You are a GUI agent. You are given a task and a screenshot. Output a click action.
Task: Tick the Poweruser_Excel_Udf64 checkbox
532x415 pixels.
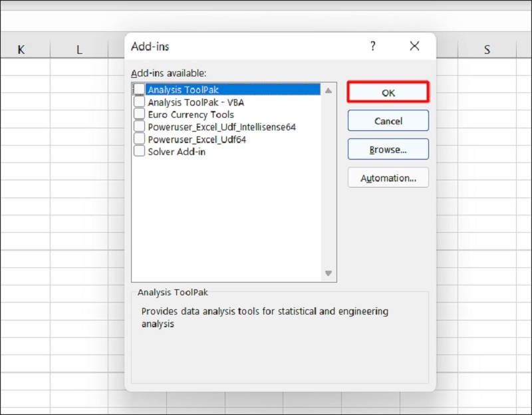(139, 139)
